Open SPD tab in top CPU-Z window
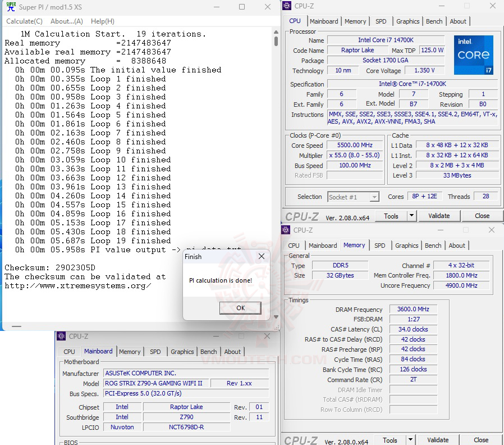The width and height of the screenshot is (504, 445). coord(381,21)
